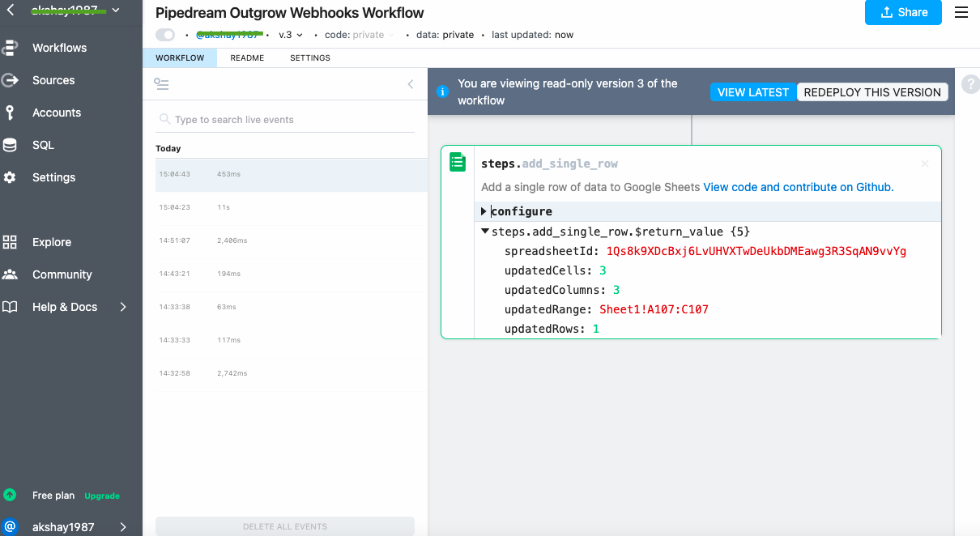This screenshot has width=980, height=536.
Task: Click the updatedColumns value
Action: click(x=616, y=290)
